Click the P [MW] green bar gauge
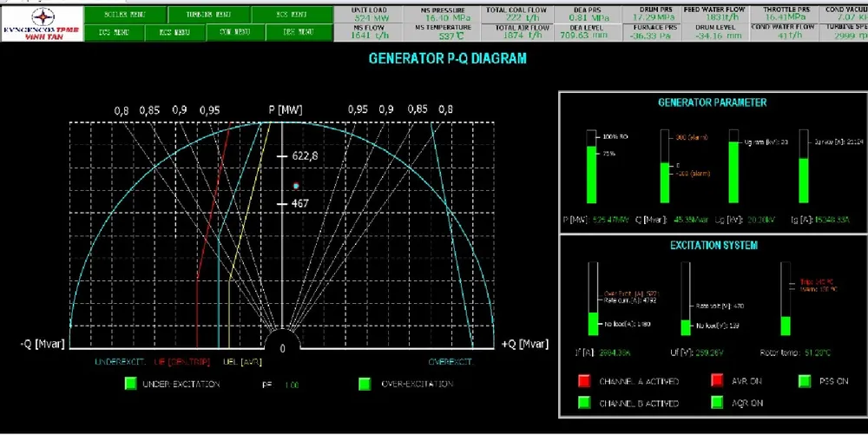The height and width of the screenshot is (435, 868). click(x=592, y=174)
